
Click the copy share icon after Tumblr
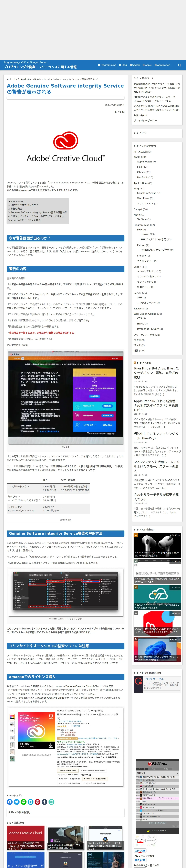[51, 802]
